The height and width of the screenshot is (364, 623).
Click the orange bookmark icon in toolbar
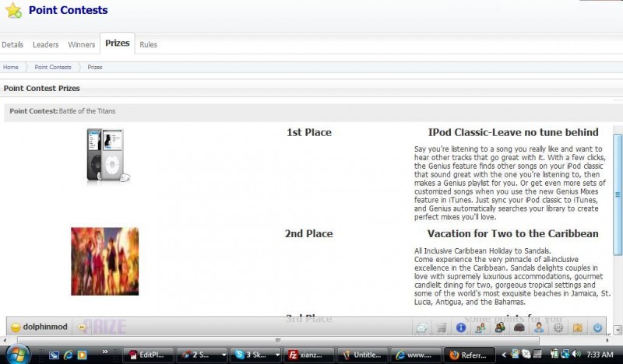[578, 327]
